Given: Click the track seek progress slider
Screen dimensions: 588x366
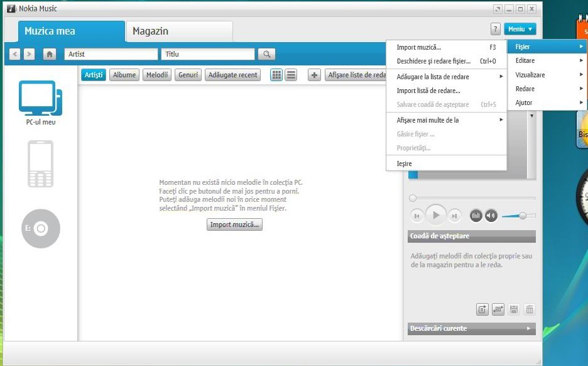Looking at the screenshot, I should 472,198.
